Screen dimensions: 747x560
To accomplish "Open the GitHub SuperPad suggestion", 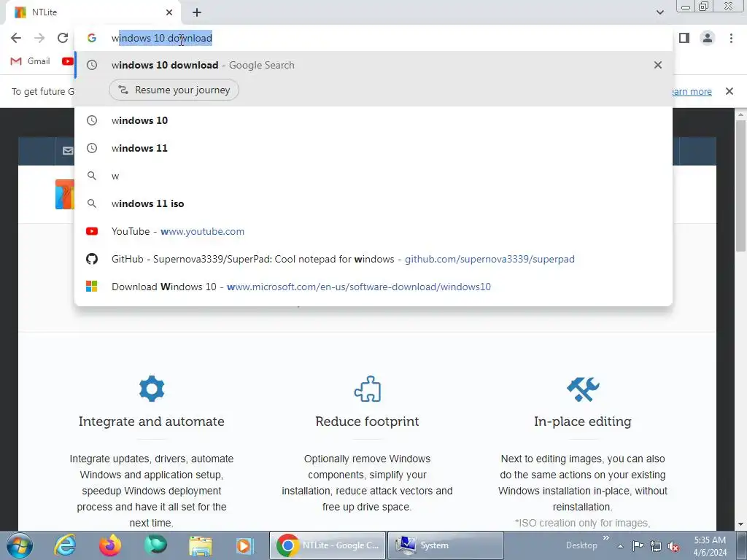I will [373, 259].
